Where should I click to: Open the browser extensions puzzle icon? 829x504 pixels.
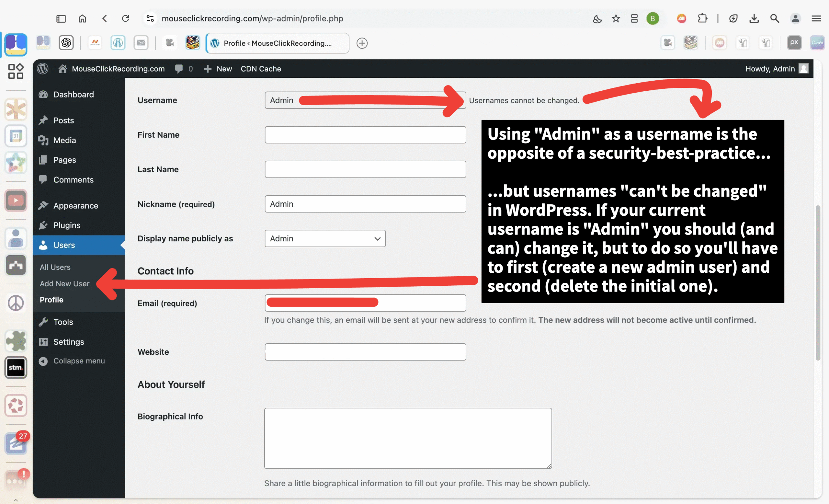pyautogui.click(x=702, y=18)
